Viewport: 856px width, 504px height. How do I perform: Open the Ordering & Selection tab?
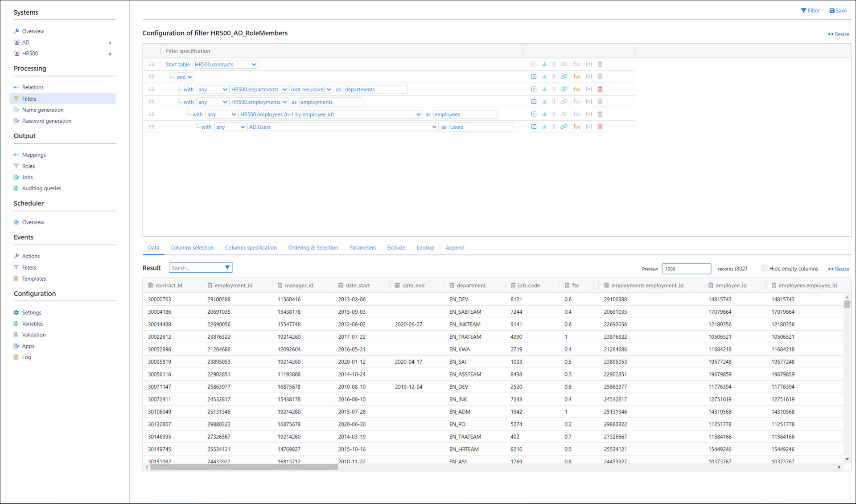tap(313, 248)
